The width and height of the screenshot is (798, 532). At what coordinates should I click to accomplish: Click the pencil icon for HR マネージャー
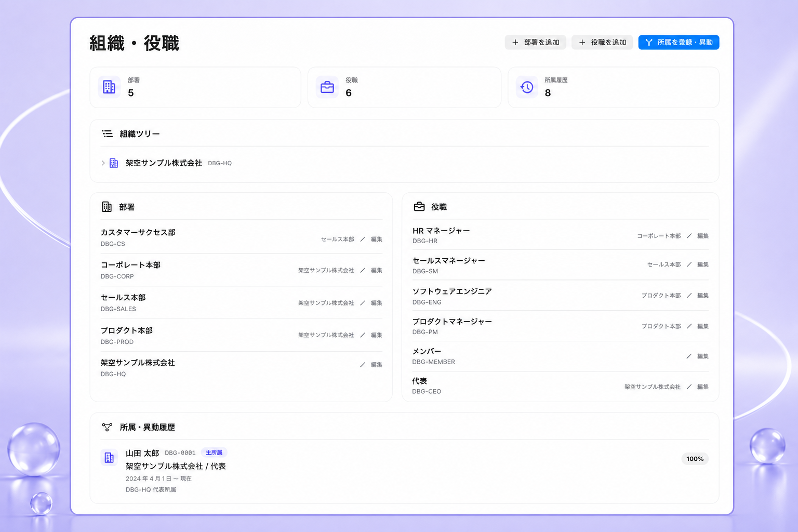[x=689, y=236]
